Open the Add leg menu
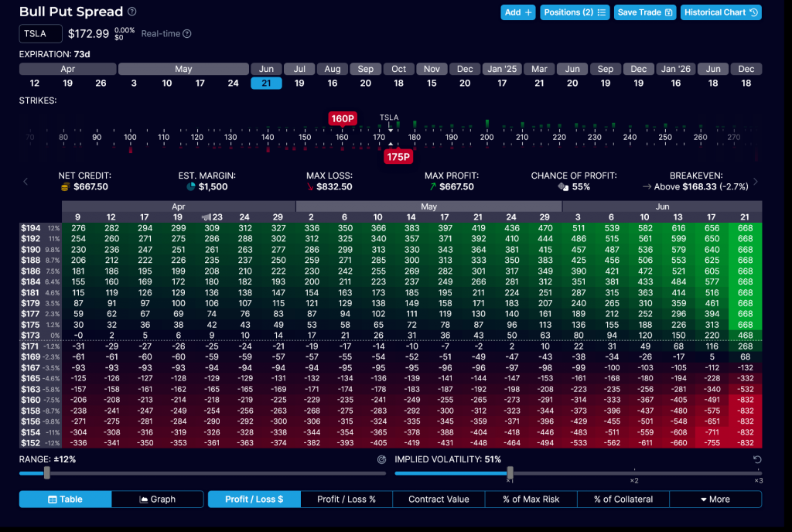Viewport: 792px width, 532px height. (517, 12)
